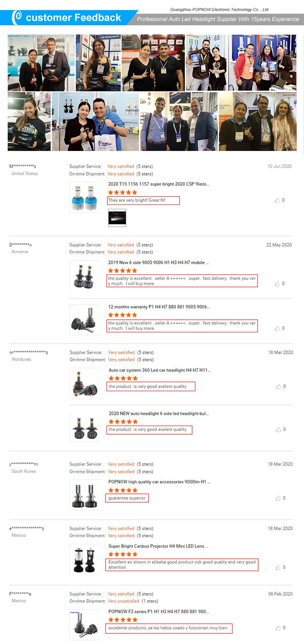The height and width of the screenshot is (644, 304).
Task: Click the first trade show customer photo
Action: 41,63
